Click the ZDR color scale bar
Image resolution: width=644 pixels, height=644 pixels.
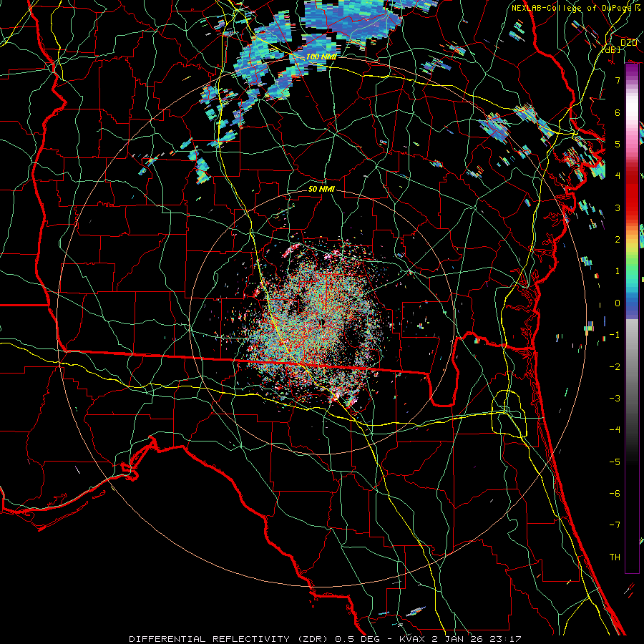[x=632, y=318]
